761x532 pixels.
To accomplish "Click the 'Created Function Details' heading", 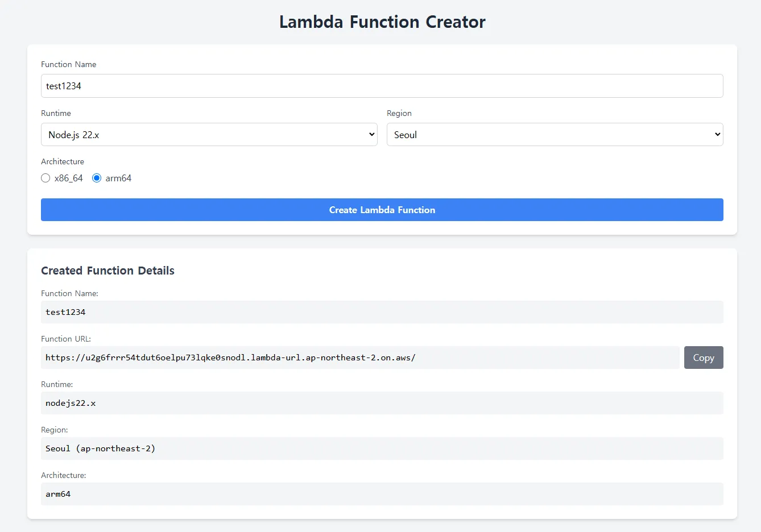I will [107, 271].
